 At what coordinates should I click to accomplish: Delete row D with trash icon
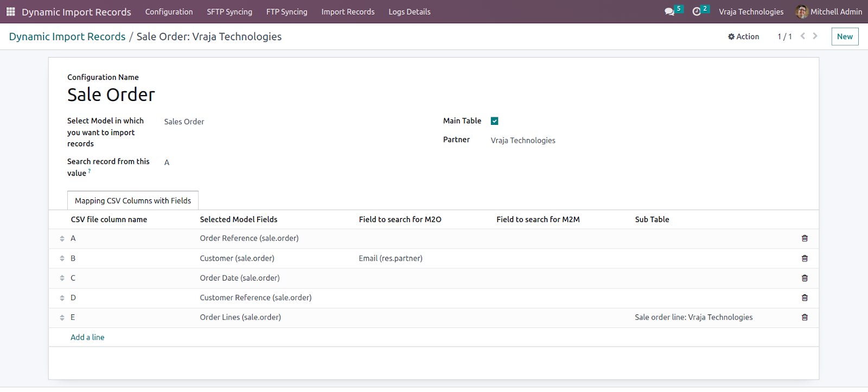pyautogui.click(x=805, y=298)
